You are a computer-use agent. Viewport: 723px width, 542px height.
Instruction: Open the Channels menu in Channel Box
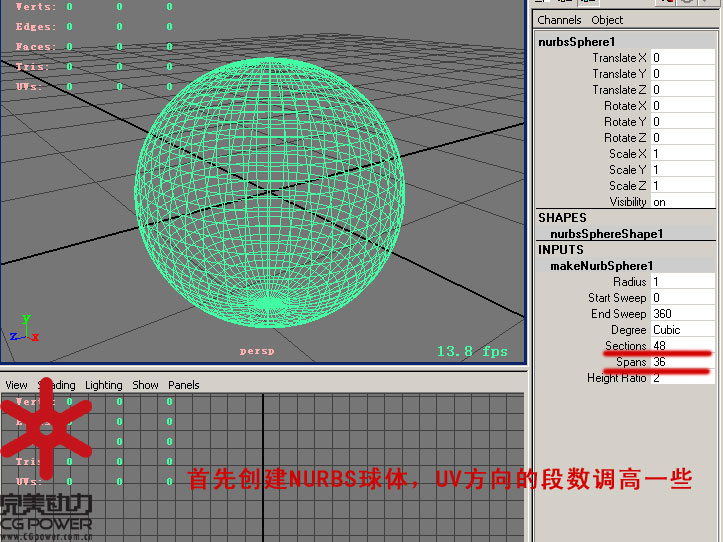coord(559,20)
